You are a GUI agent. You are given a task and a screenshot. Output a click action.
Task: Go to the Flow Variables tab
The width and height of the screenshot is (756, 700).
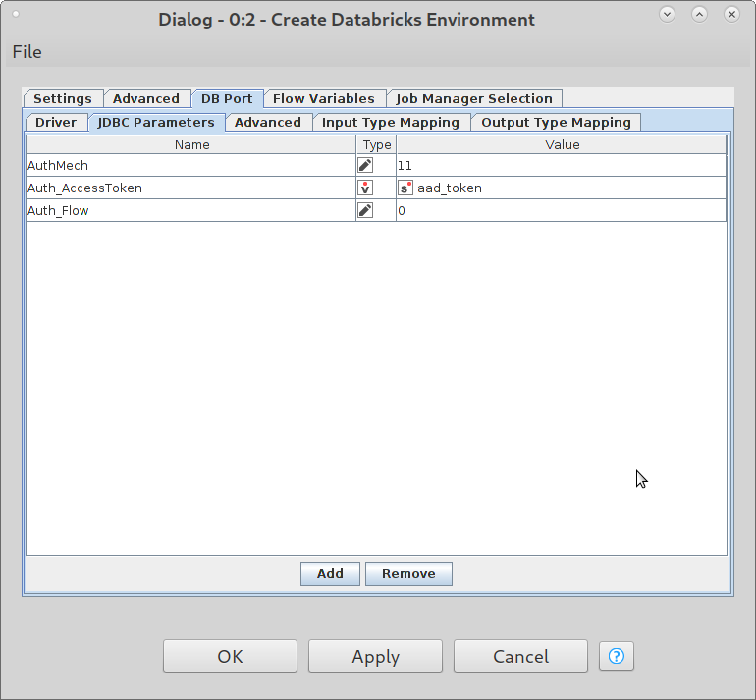(324, 99)
